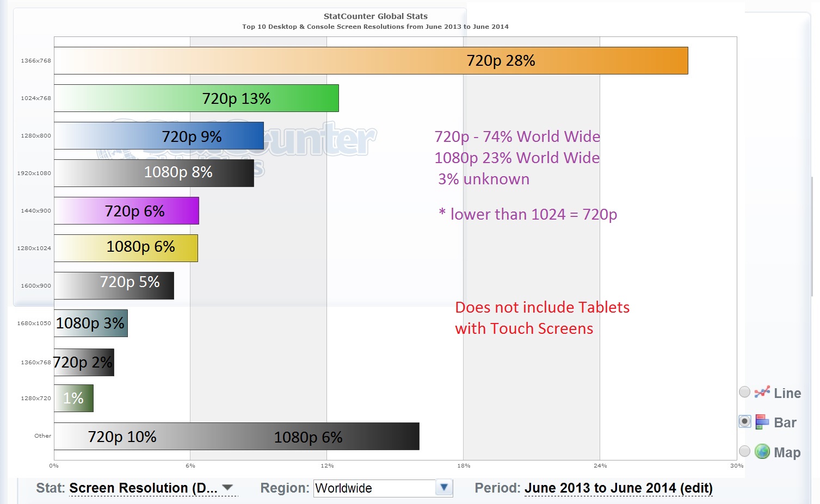Click the Other bar at 1080p 6%
Image resolution: width=820 pixels, height=504 pixels.
237,436
